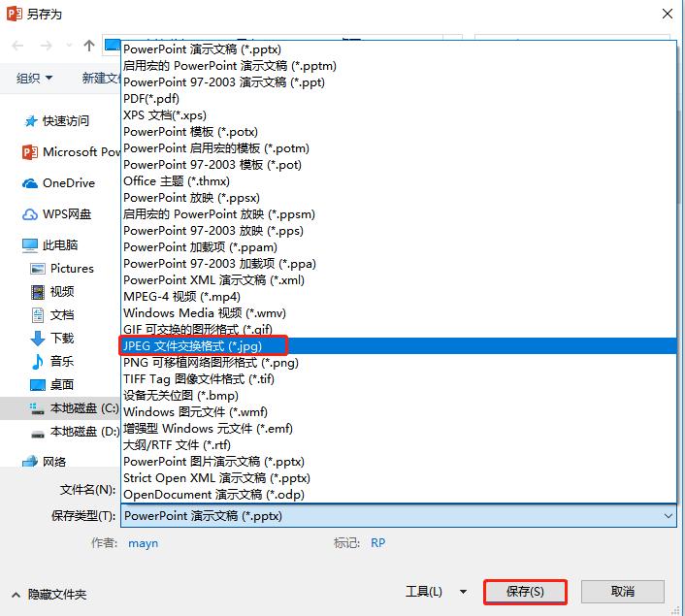This screenshot has height=616, width=685.
Task: Pick TIFF Tag 图像文件格式 (*.tif)
Action: click(399, 378)
